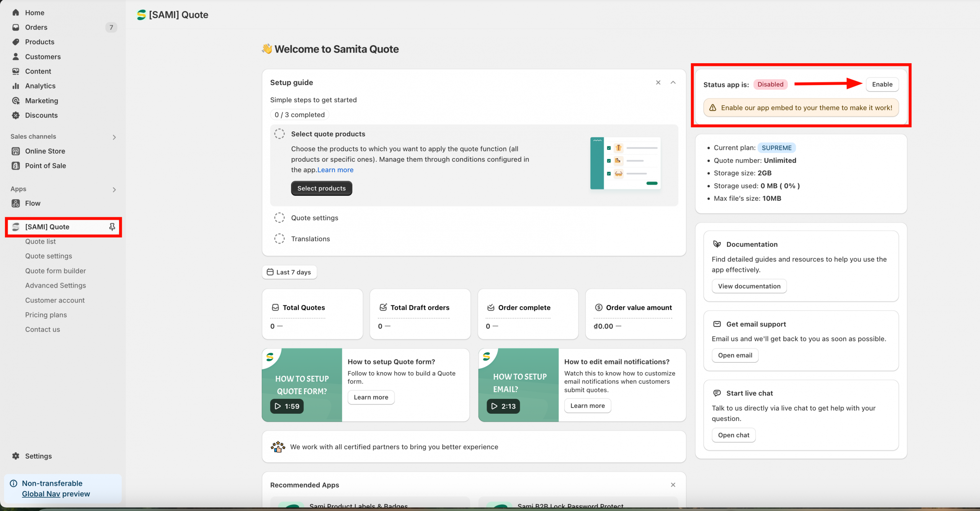
Task: Click the Open chat button
Action: point(733,435)
